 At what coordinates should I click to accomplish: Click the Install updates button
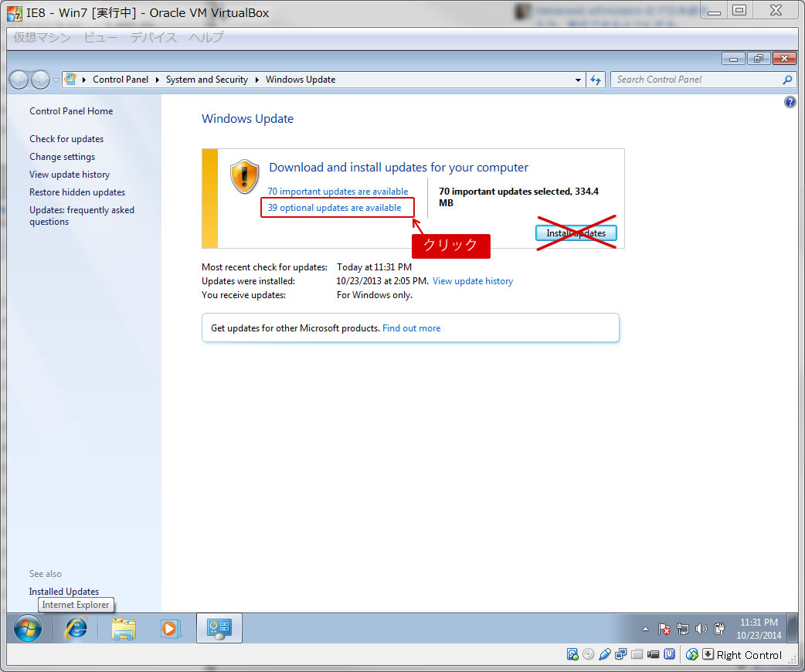point(576,233)
